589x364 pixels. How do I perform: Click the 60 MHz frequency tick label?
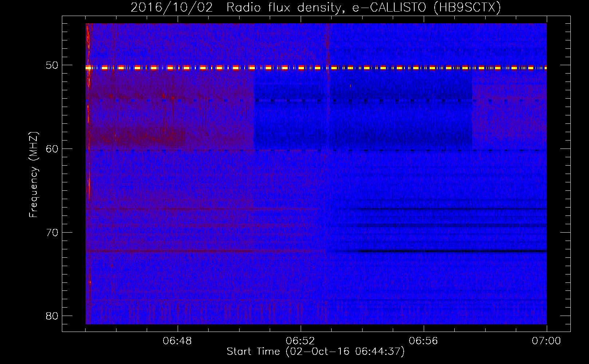pyautogui.click(x=52, y=149)
